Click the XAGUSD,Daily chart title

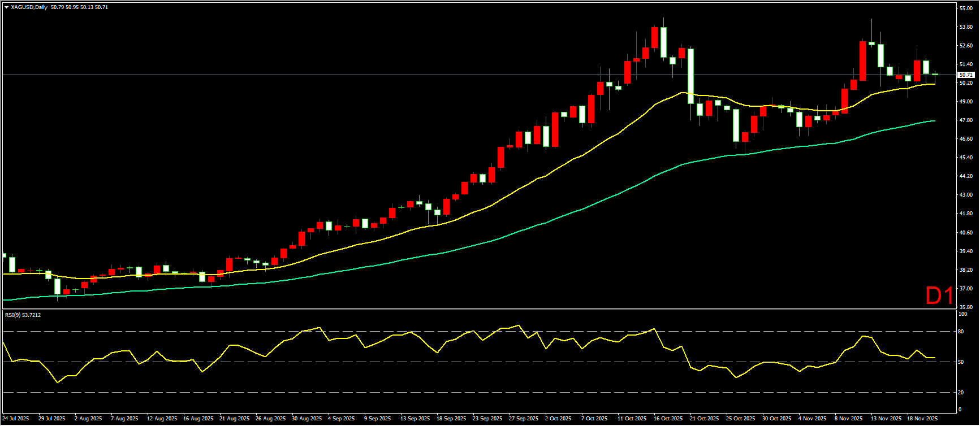[x=29, y=7]
